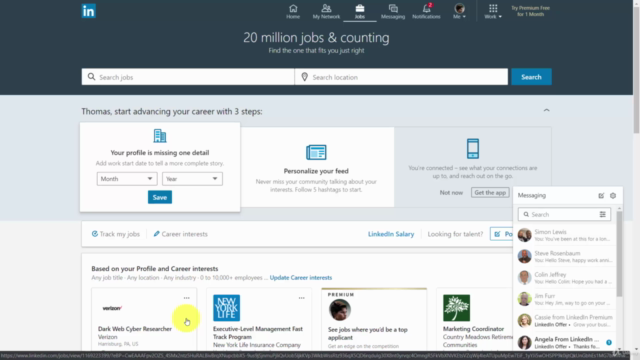Compose new message icon in Messaging panel
Image resolution: width=640 pixels, height=360 pixels.
point(601,196)
